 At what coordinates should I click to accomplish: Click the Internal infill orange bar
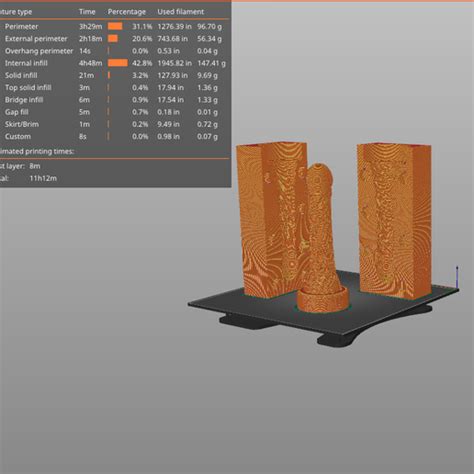(118, 63)
